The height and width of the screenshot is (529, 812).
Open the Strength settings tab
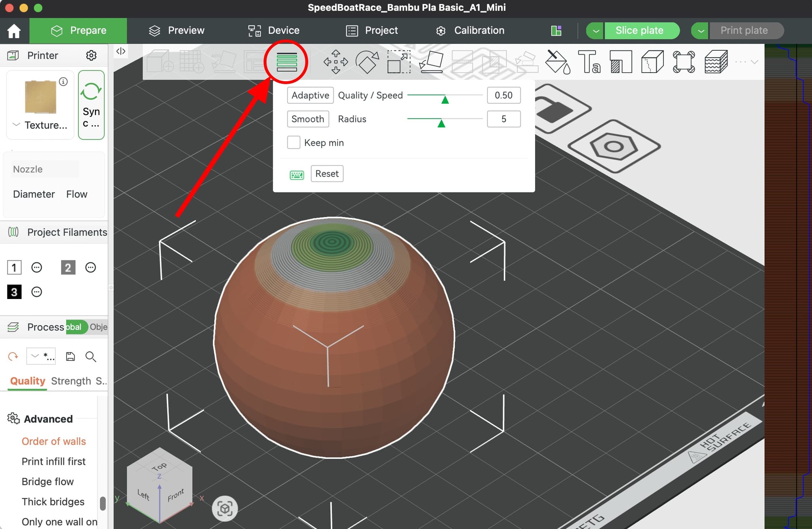point(71,381)
